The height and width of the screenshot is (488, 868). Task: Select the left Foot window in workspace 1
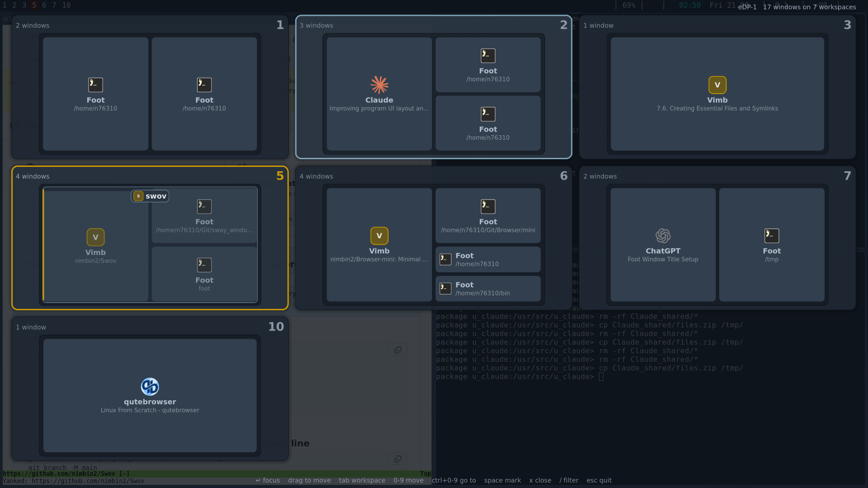pos(95,94)
